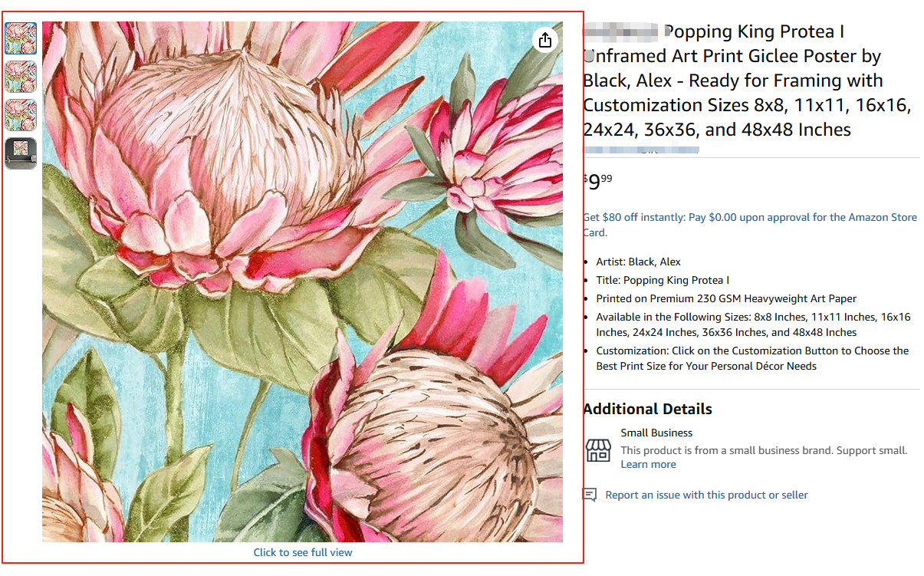View the room wall mockup thumbnail
This screenshot has width=924, height=576.
coord(21,153)
